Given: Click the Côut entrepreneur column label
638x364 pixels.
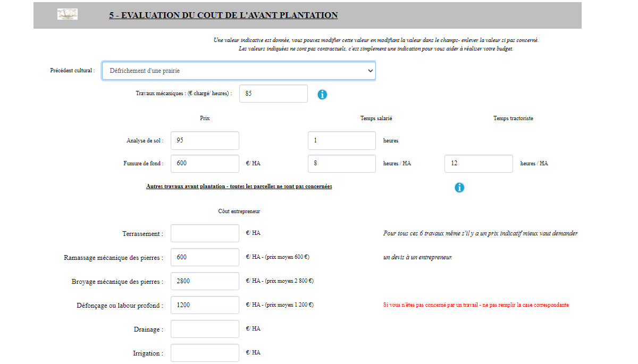Looking at the screenshot, I should (x=239, y=211).
